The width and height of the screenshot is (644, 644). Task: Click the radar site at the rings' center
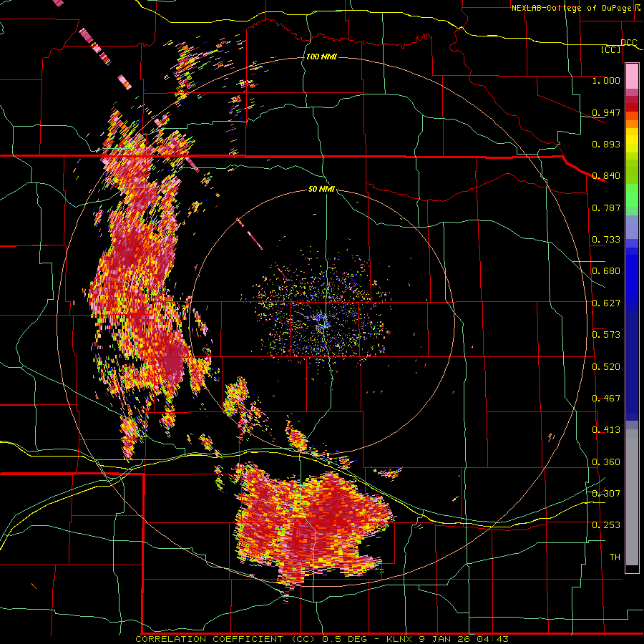pyautogui.click(x=322, y=323)
